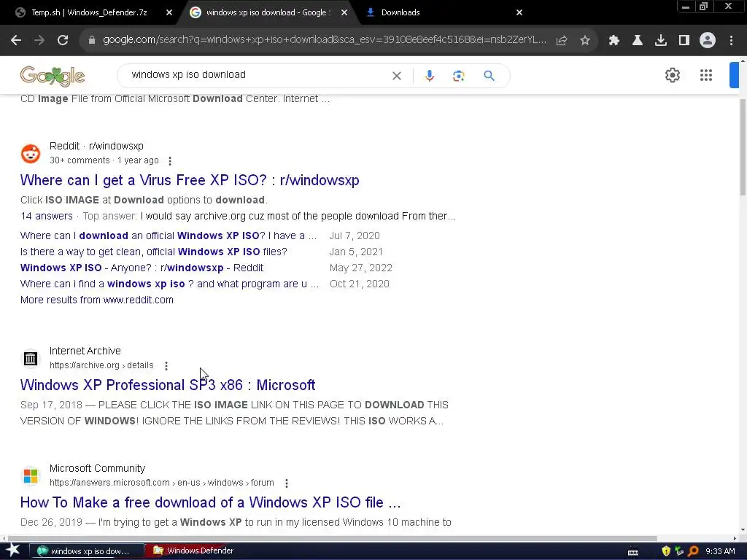The width and height of the screenshot is (747, 560).
Task: Open the Google apps grid
Action: (706, 75)
